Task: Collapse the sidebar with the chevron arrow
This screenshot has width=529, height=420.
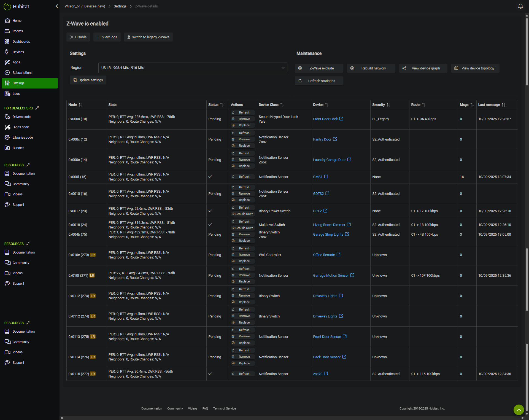Action: [x=57, y=6]
